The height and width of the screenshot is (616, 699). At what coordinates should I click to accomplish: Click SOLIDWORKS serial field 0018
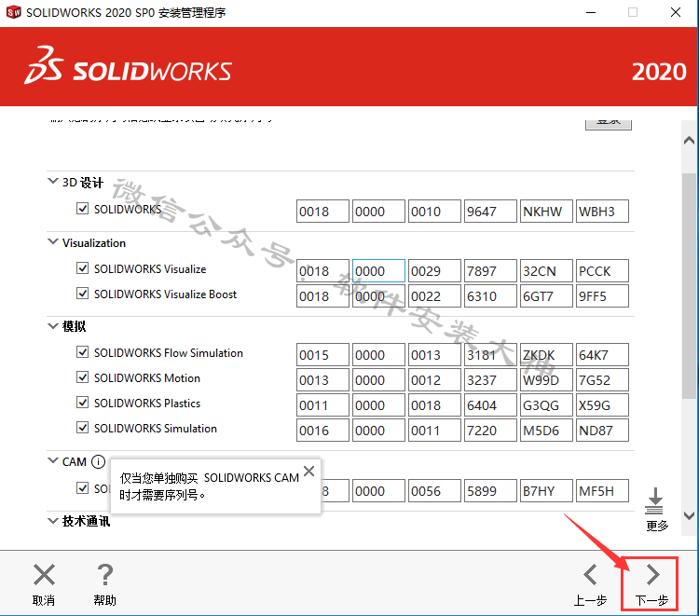click(322, 211)
